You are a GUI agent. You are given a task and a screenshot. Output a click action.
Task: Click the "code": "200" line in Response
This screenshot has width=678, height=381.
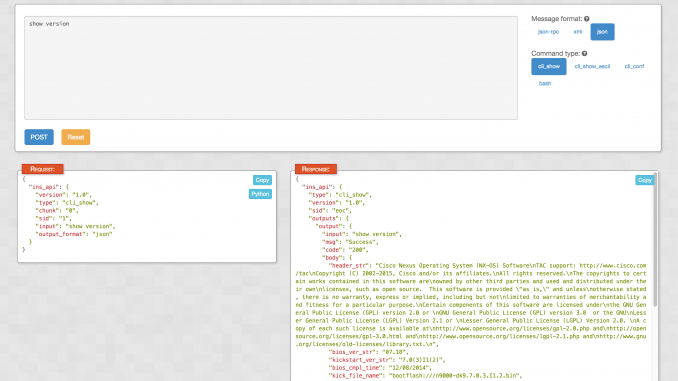[x=345, y=250]
